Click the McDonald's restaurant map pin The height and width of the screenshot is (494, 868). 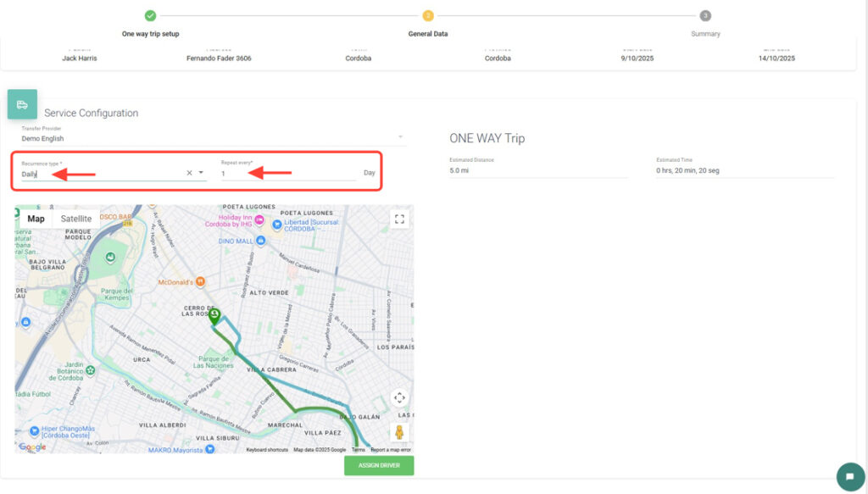(200, 280)
